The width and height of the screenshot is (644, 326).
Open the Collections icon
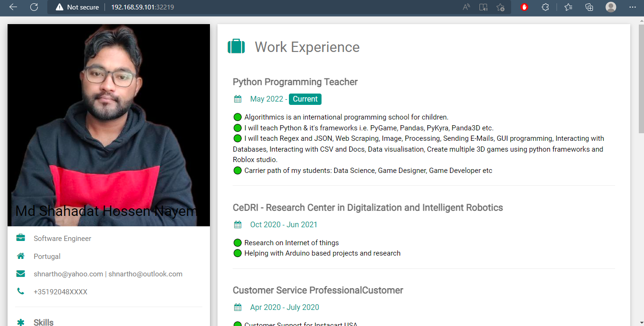[589, 7]
